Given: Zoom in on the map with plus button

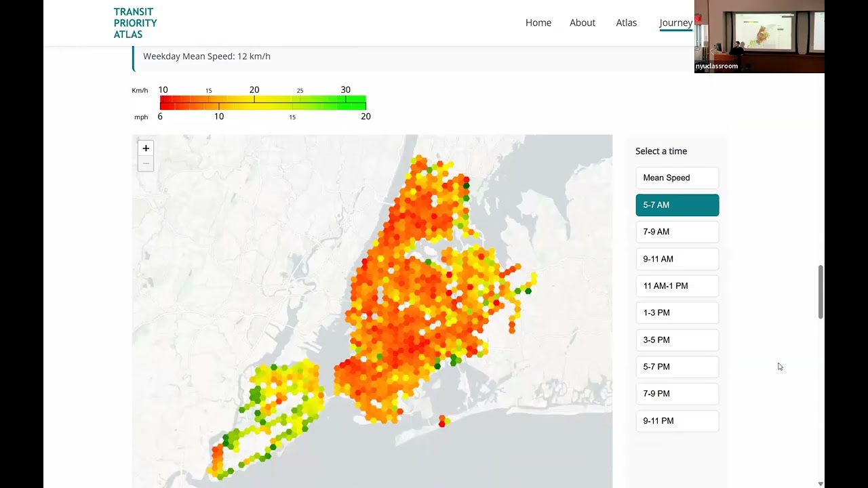Looking at the screenshot, I should [146, 148].
